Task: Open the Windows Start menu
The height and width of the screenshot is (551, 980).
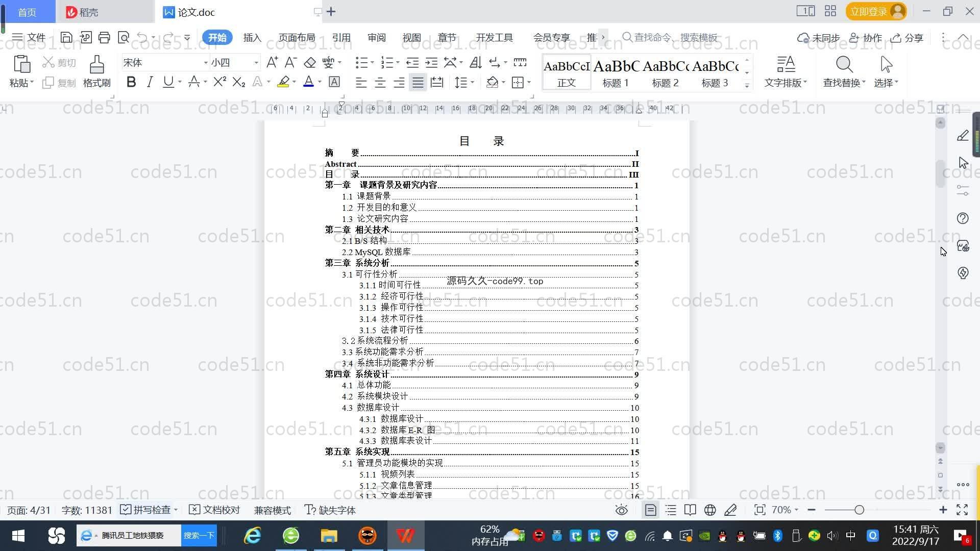Action: (18, 536)
